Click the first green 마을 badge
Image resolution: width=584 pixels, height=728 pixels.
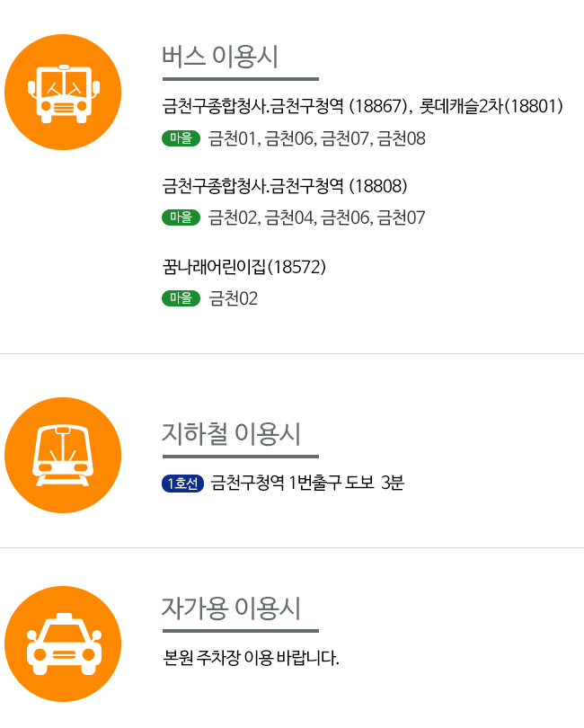[x=181, y=138]
